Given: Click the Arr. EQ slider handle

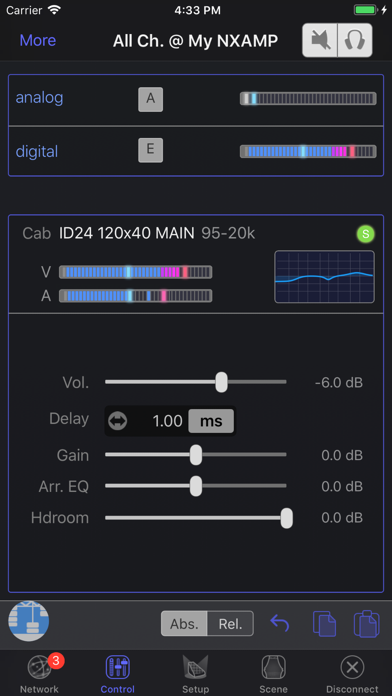Looking at the screenshot, I should (x=196, y=486).
